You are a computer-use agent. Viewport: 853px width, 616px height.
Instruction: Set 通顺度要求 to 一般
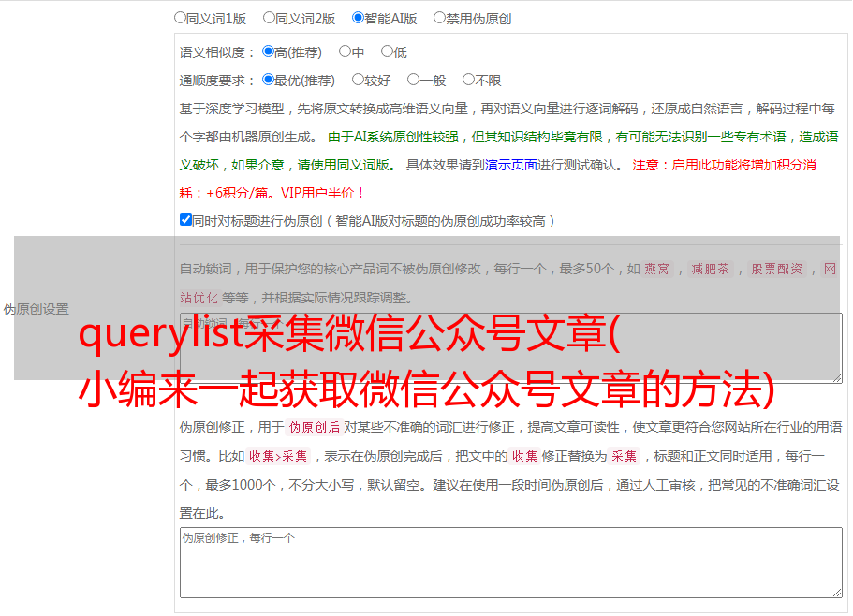pyautogui.click(x=414, y=80)
